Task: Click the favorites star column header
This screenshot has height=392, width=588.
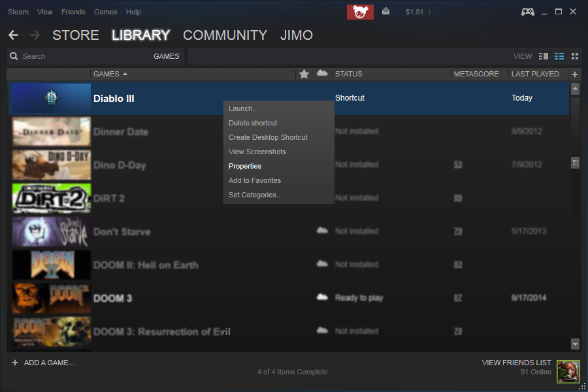Action: [304, 74]
